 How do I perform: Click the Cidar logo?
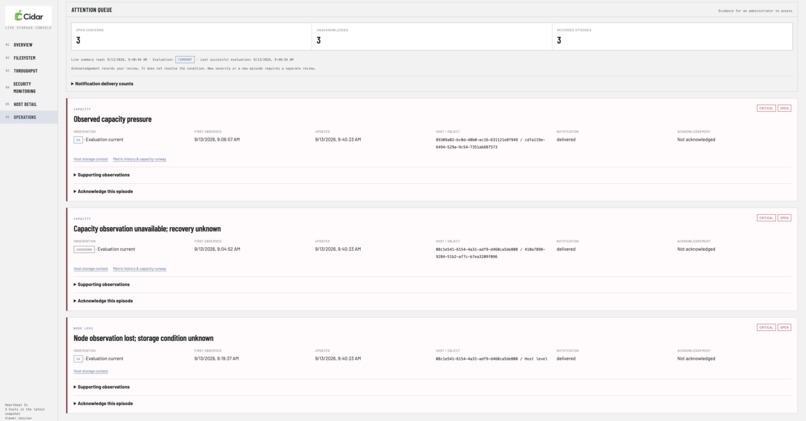[29, 16]
